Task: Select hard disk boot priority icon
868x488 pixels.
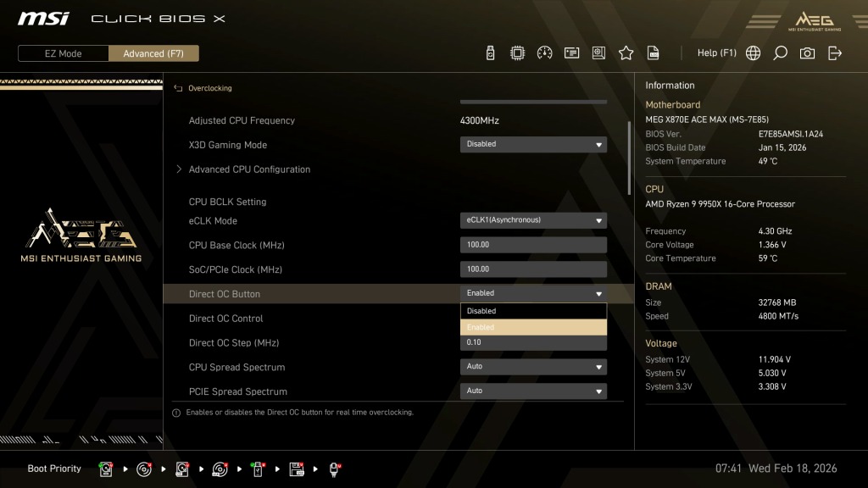Action: coord(106,469)
